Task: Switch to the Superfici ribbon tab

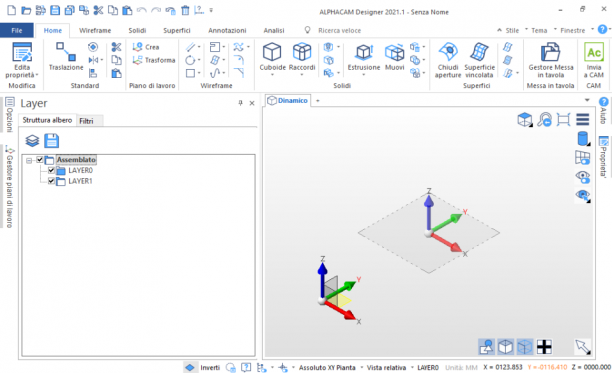Action: click(x=176, y=30)
